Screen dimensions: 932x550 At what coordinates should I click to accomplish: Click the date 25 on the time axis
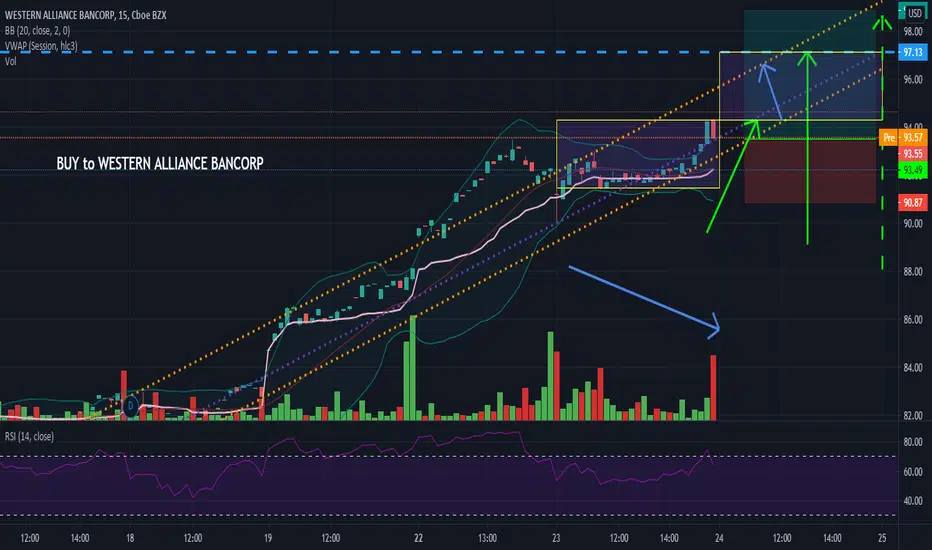[x=882, y=538]
